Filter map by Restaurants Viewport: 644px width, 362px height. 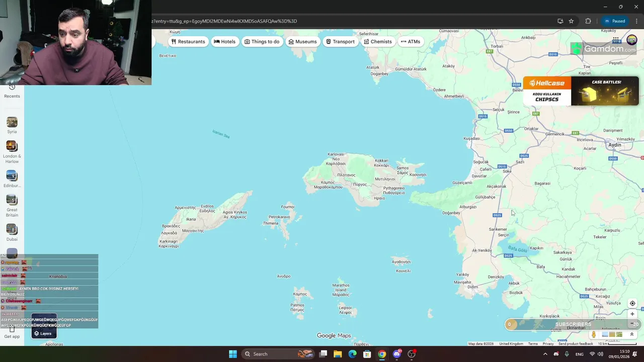click(x=188, y=42)
